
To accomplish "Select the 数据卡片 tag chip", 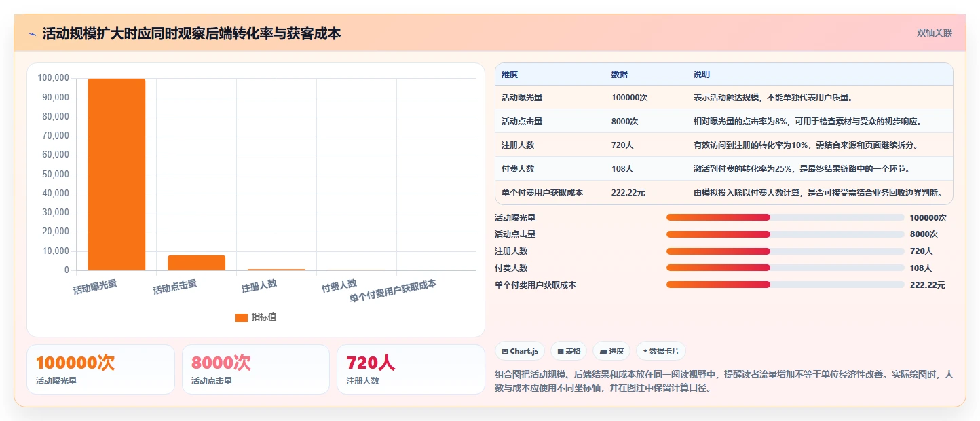I will (x=660, y=351).
